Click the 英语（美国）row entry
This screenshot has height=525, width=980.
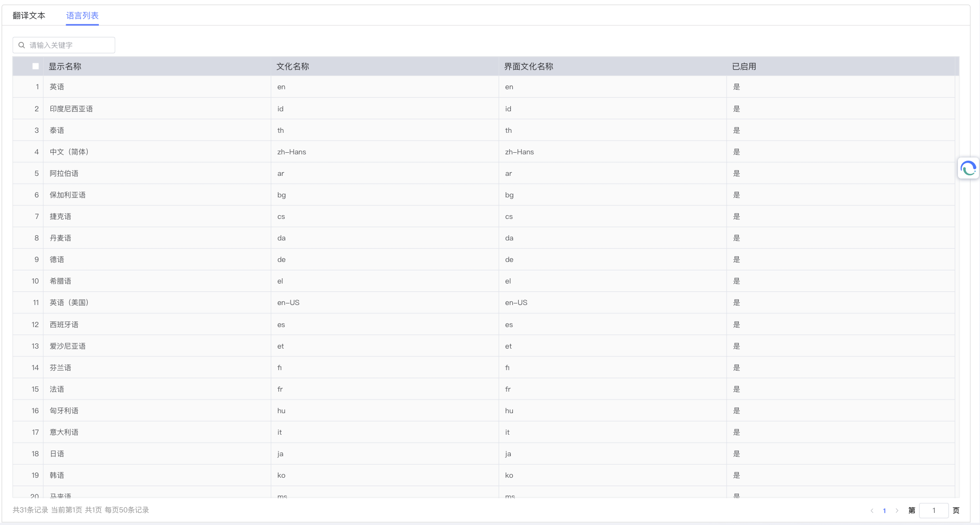tap(69, 302)
